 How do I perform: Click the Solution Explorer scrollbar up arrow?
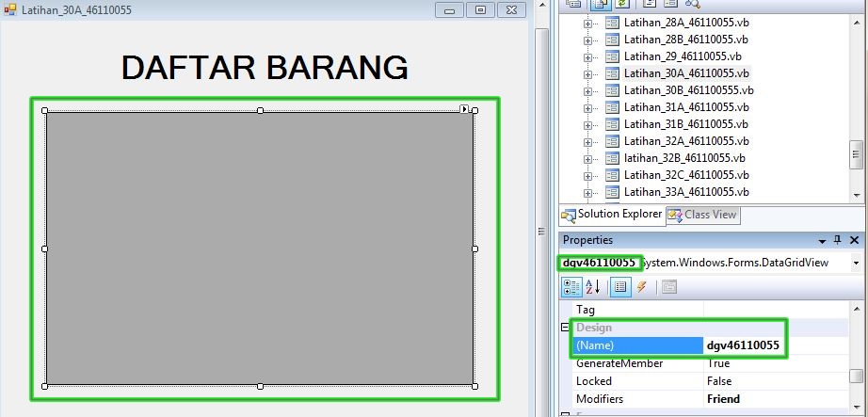point(857,21)
